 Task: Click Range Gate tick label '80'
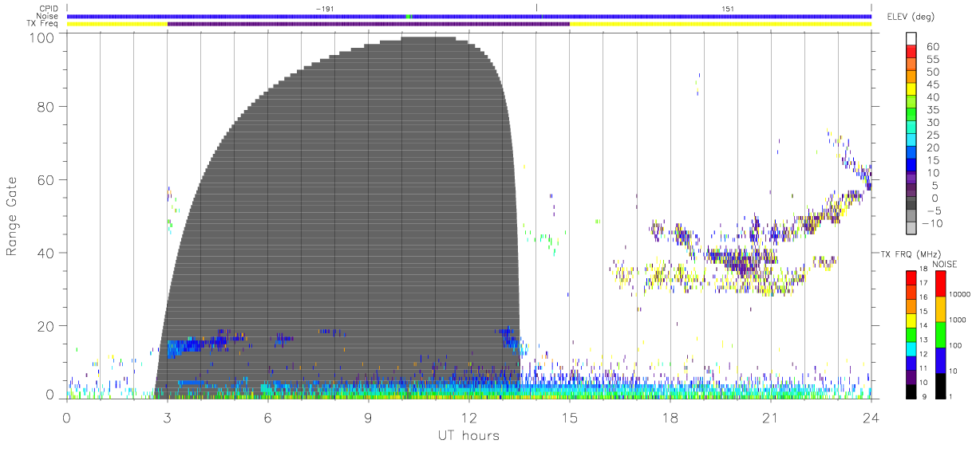pyautogui.click(x=46, y=107)
